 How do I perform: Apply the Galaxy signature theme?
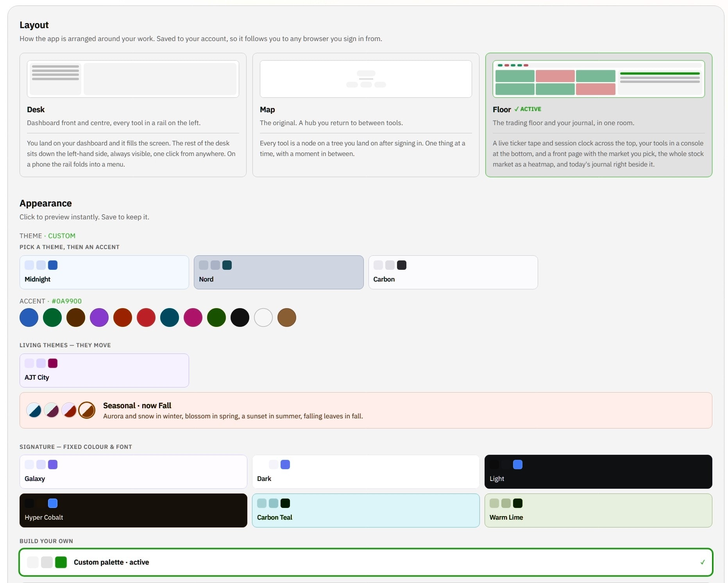[133, 472]
